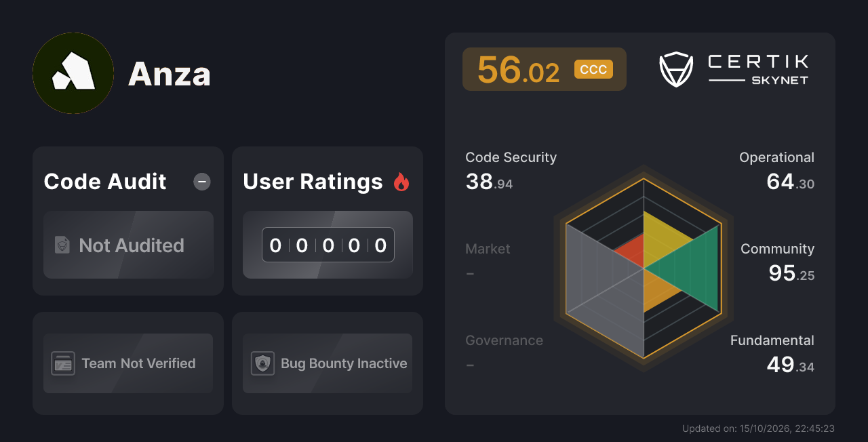Click the 64.30 Operational score

pyautogui.click(x=790, y=182)
